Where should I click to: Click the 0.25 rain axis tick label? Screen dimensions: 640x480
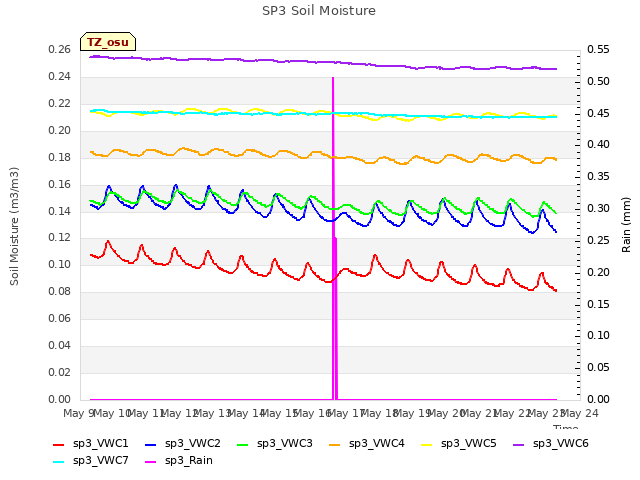[598, 240]
